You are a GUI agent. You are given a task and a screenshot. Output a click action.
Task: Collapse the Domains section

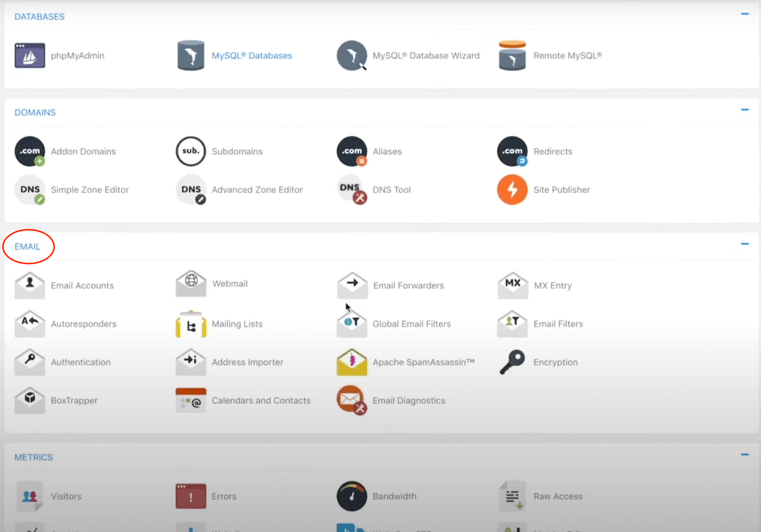pos(745,110)
